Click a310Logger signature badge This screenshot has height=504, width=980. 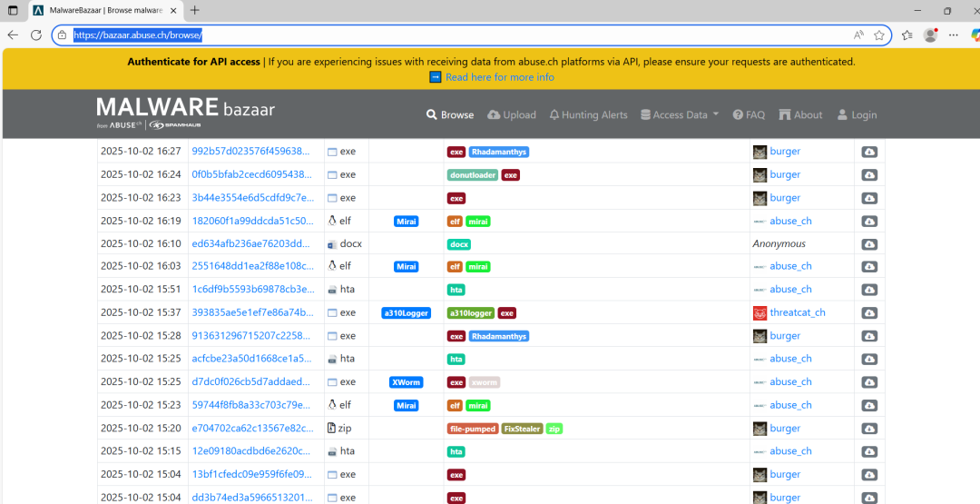pos(407,313)
